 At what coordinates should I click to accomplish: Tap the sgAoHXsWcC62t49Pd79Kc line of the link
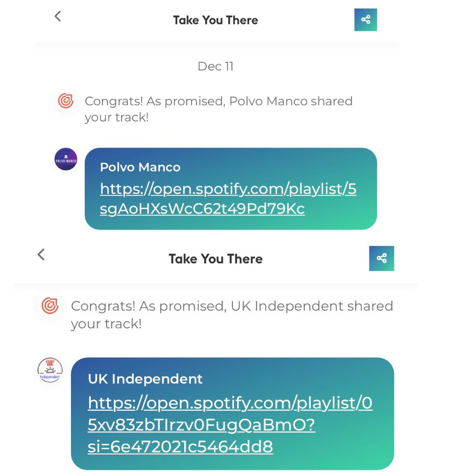[202, 209]
